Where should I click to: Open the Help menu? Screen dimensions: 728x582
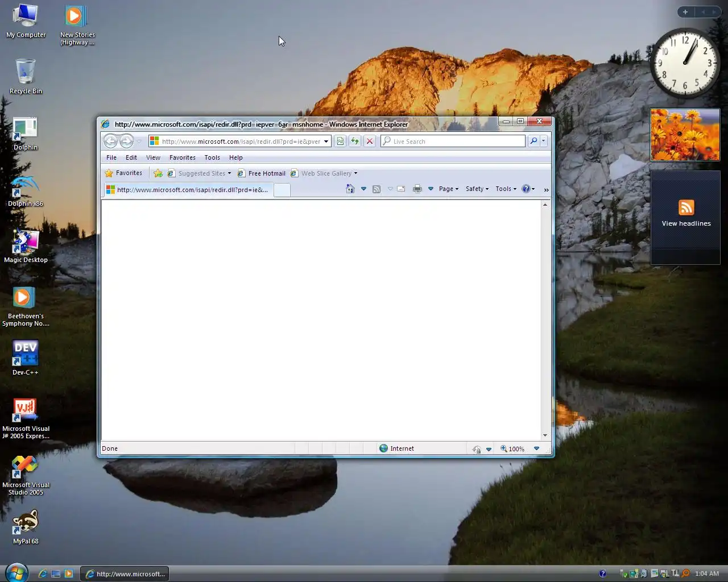pyautogui.click(x=236, y=157)
